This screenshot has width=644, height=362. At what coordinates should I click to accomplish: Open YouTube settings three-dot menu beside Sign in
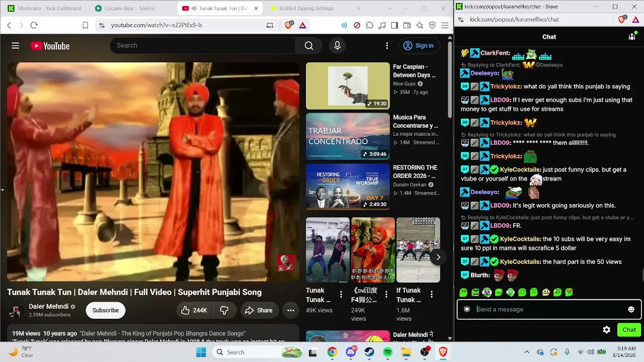coord(387,46)
